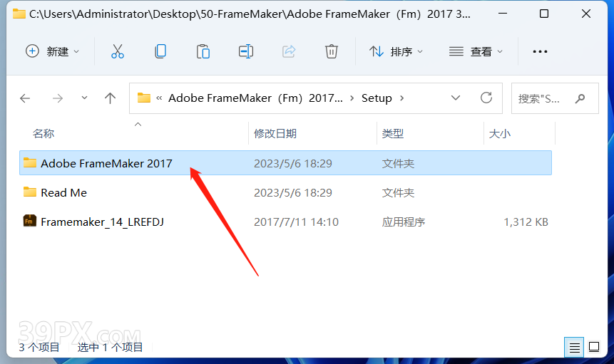
Task: Click the search box field
Action: click(x=555, y=98)
